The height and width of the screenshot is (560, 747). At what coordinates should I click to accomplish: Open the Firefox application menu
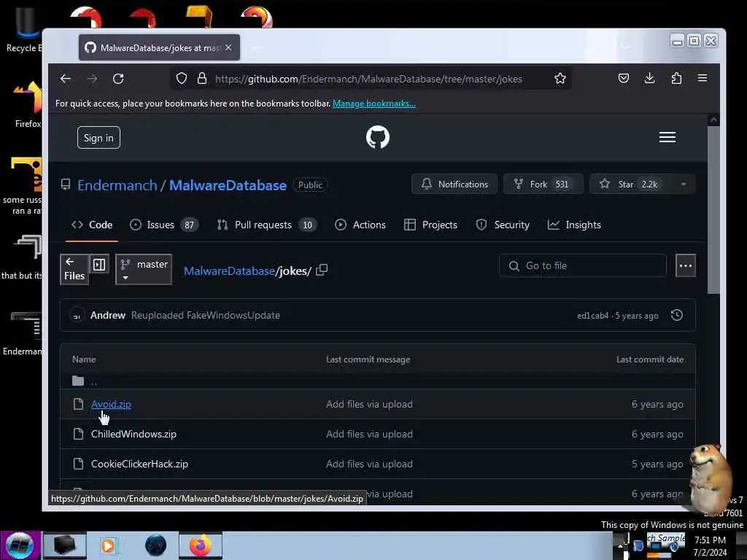coord(703,78)
